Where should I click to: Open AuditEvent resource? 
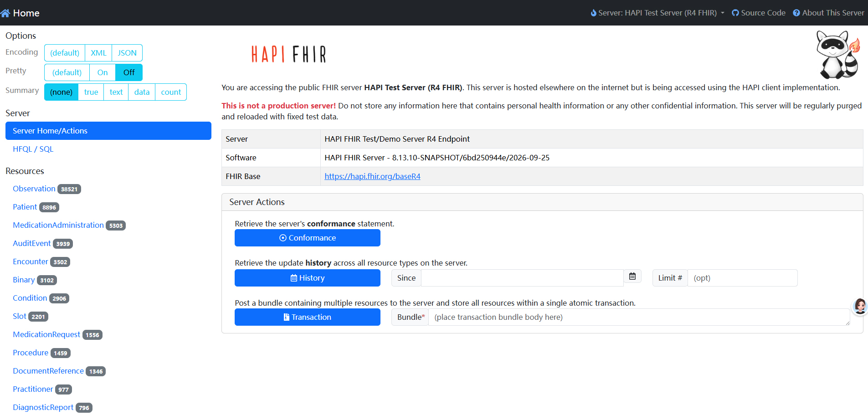(x=32, y=243)
